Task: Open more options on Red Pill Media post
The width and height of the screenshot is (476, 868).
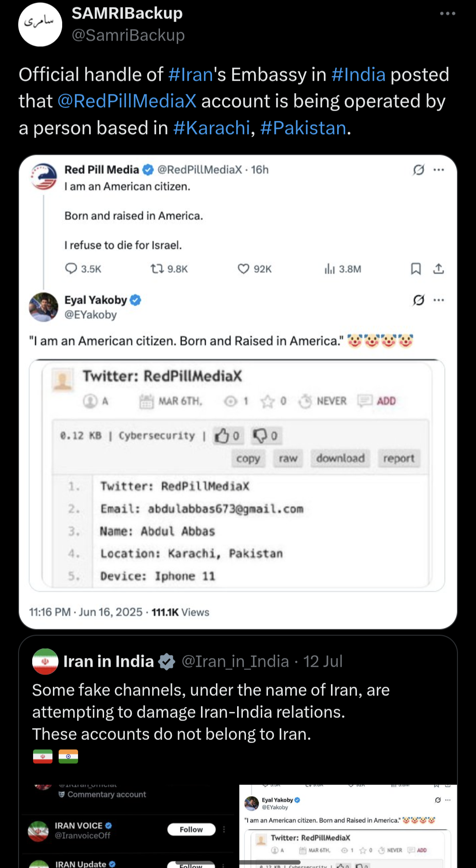Action: coord(439,170)
